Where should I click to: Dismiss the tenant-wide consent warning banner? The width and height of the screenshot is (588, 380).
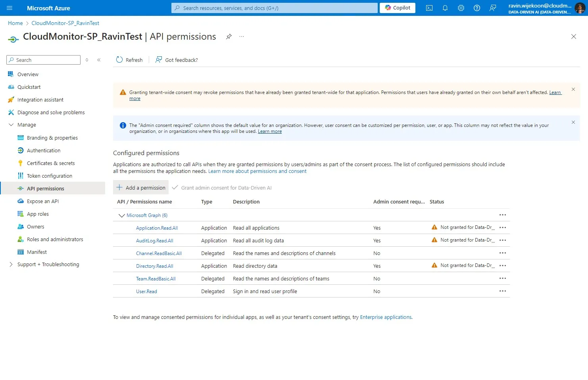(573, 89)
